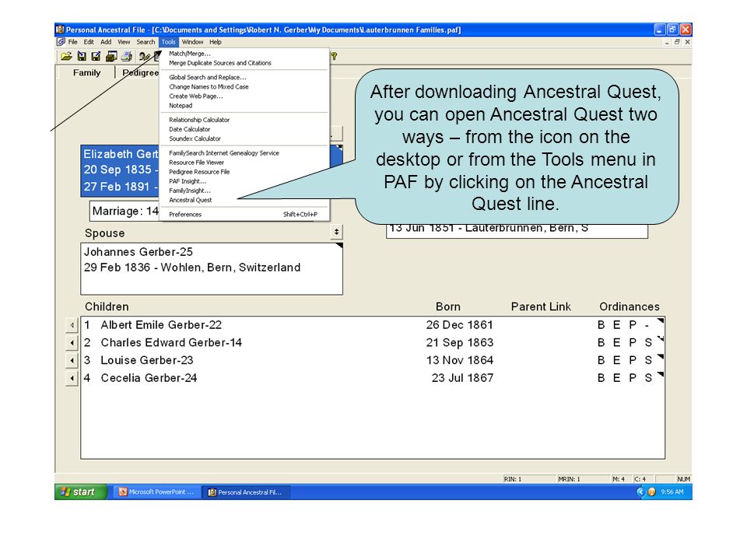747x560 pixels.
Task: Launch the Relationship Calculator
Action: point(244,120)
